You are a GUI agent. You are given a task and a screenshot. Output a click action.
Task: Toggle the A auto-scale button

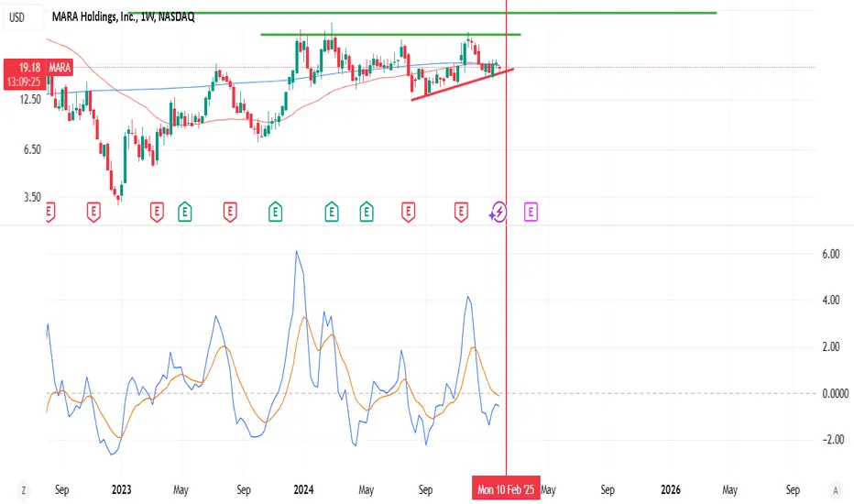pyautogui.click(x=836, y=490)
